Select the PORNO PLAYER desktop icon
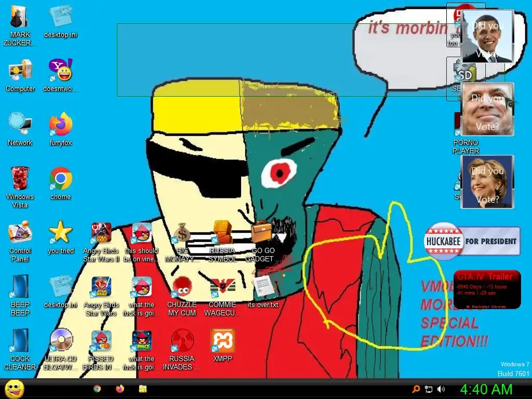 [465, 146]
